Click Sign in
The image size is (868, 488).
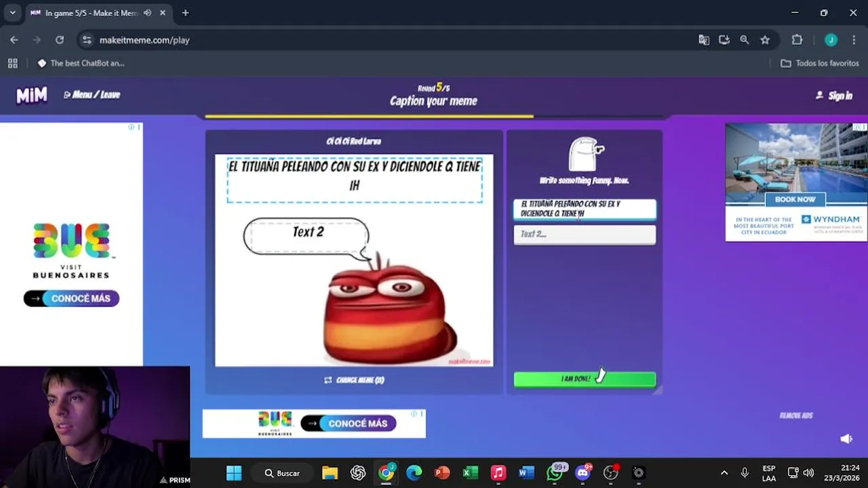[834, 96]
